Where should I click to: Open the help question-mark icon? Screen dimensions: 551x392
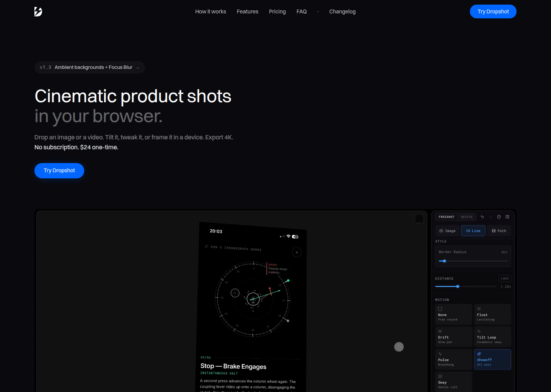[x=499, y=217]
